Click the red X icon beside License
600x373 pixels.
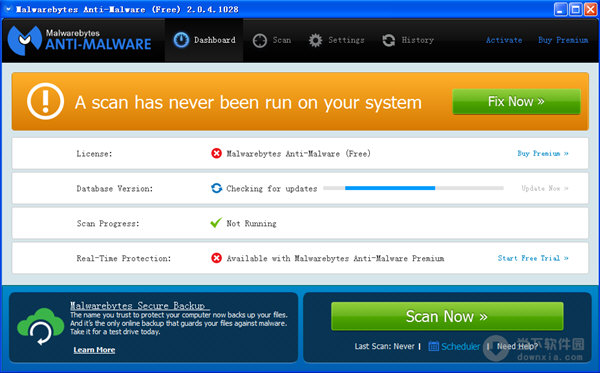(216, 153)
